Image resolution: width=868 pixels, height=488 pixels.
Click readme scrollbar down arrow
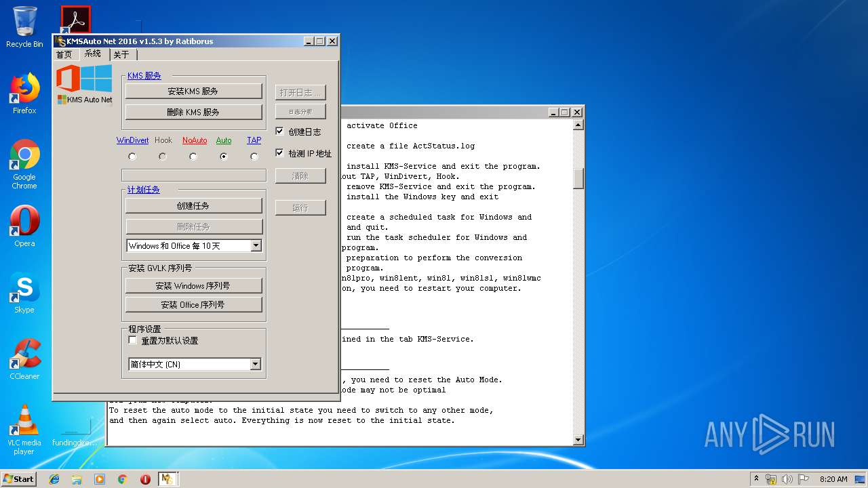tap(578, 440)
